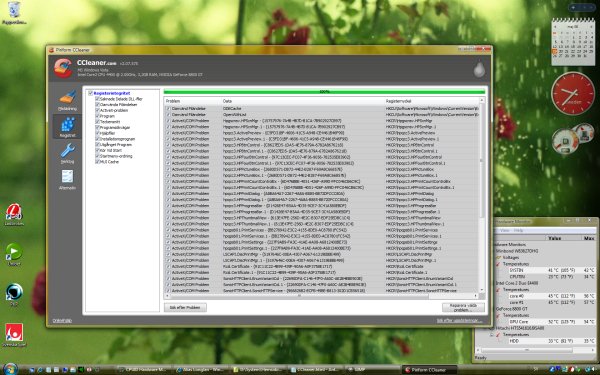Open the Recycle Bin desktop icon
This screenshot has height=375, width=600.
(14, 13)
